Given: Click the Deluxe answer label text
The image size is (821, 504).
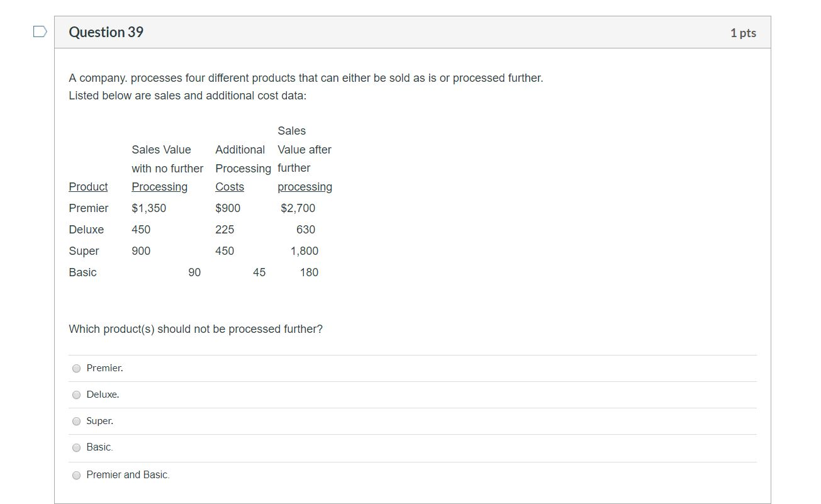Looking at the screenshot, I should click(x=103, y=394).
